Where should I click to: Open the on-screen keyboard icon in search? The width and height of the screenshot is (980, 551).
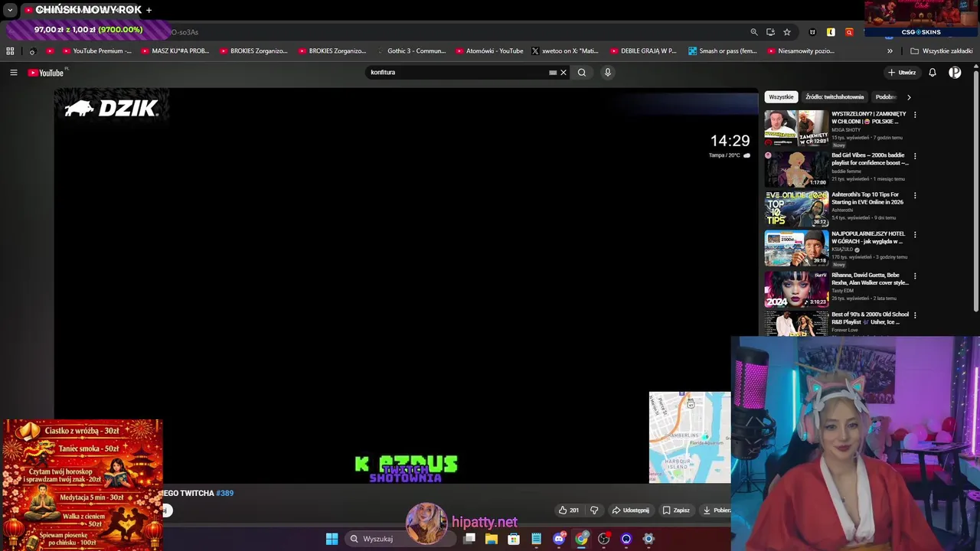553,73
